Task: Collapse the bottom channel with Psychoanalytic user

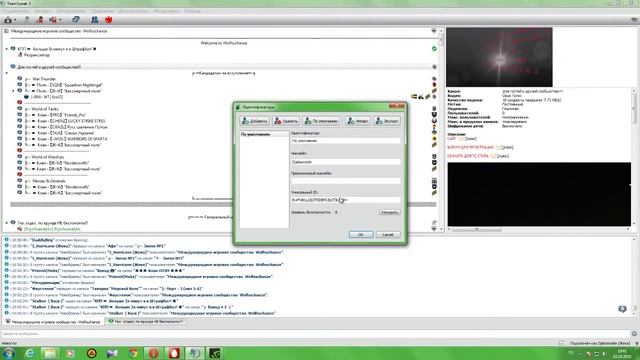Action: [x=7, y=223]
